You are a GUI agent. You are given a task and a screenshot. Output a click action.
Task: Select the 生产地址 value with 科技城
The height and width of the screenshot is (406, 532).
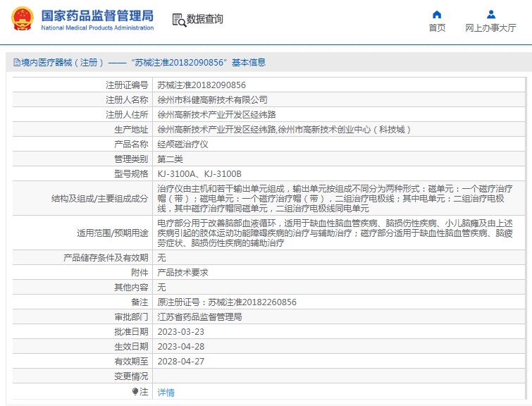285,129
